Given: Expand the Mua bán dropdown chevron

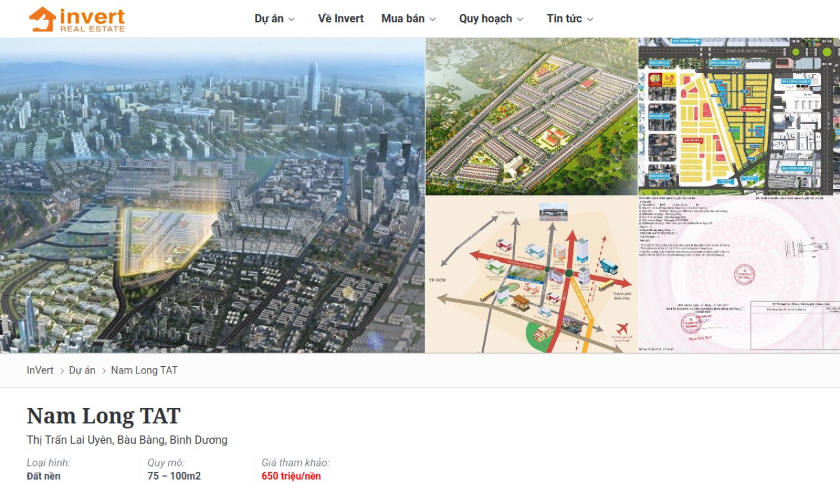Looking at the screenshot, I should 432,20.
